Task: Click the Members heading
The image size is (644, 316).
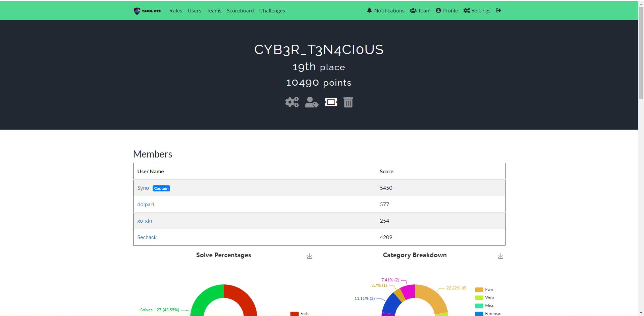Action: (153, 154)
